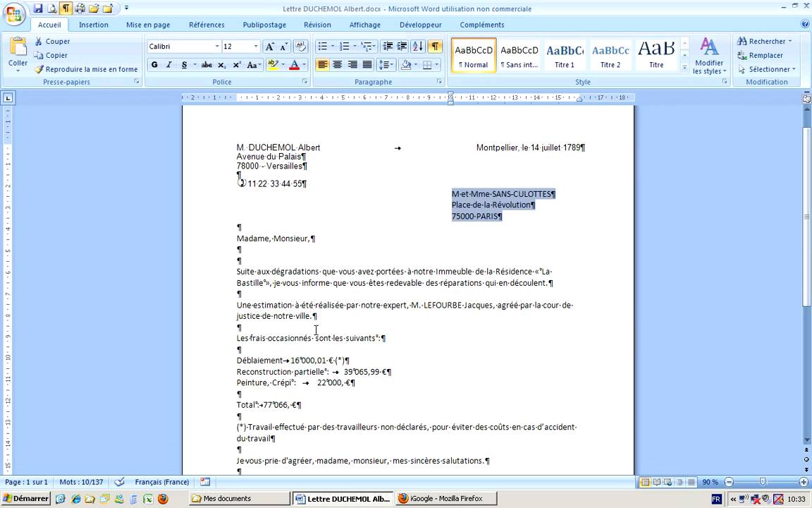Center the paragraph text
This screenshot has width=812, height=508.
pyautogui.click(x=337, y=65)
